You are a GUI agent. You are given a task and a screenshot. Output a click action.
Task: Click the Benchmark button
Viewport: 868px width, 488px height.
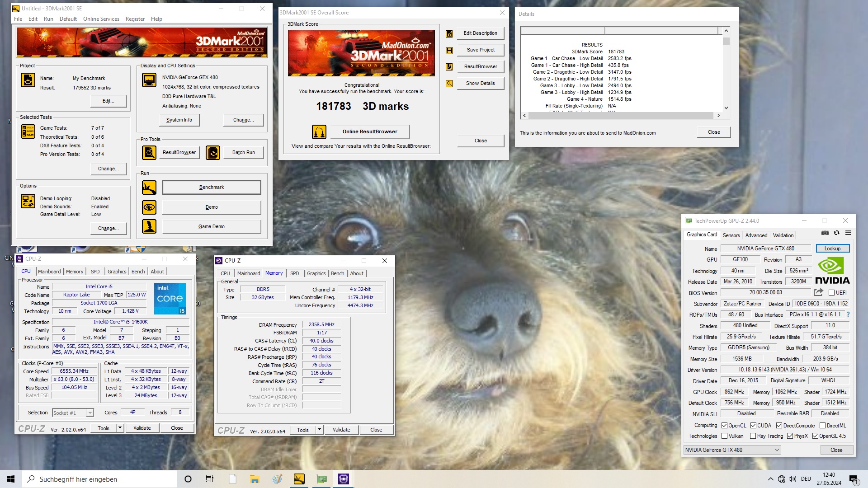(212, 188)
